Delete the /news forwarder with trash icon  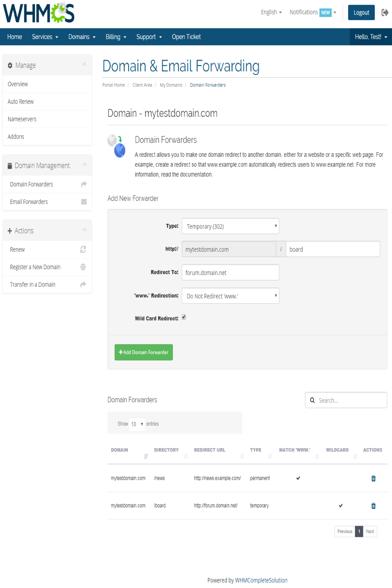point(373,478)
